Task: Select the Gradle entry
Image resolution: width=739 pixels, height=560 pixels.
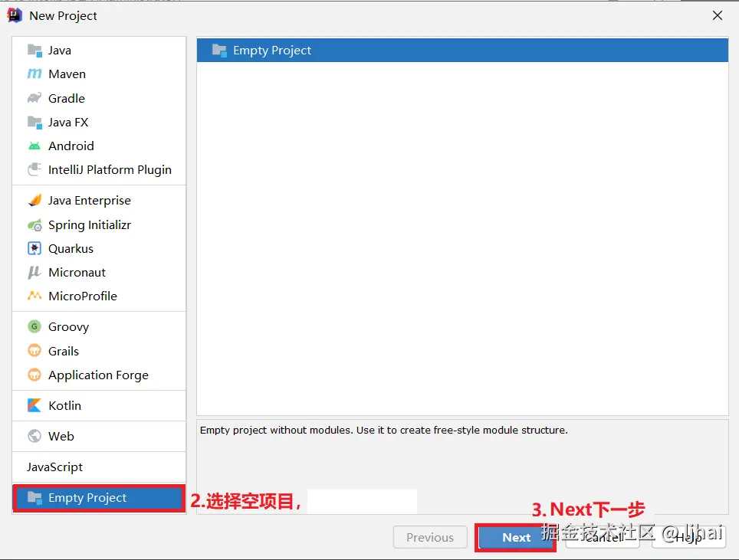Action: [99, 98]
